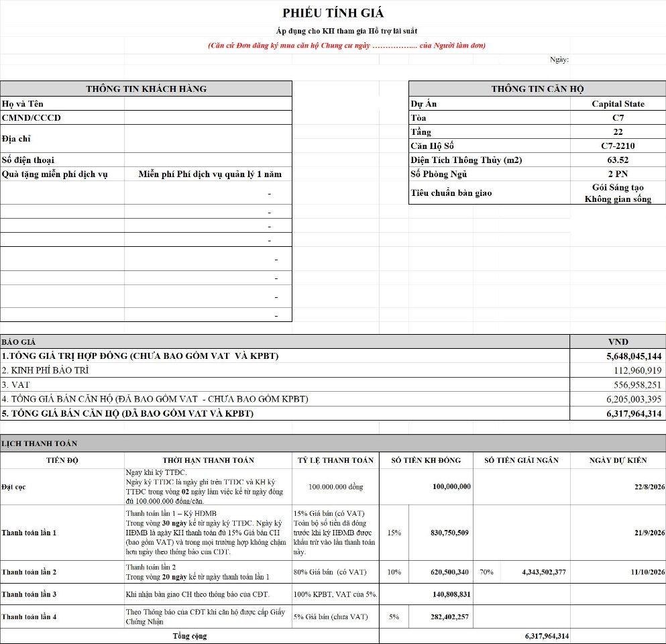Click maintenance fee value '112,960,919'

tap(638, 370)
